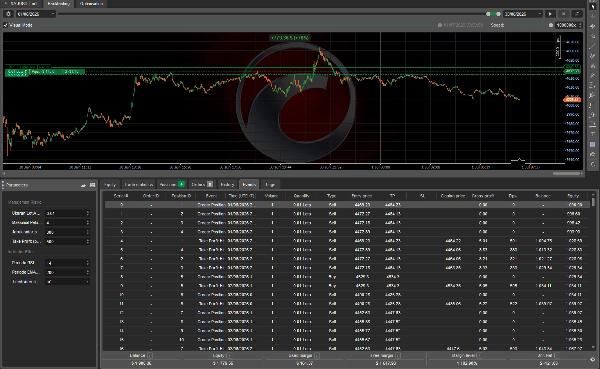This screenshot has height=369, width=600.
Task: Select the cursor tool in right toolbar
Action: pyautogui.click(x=593, y=7)
